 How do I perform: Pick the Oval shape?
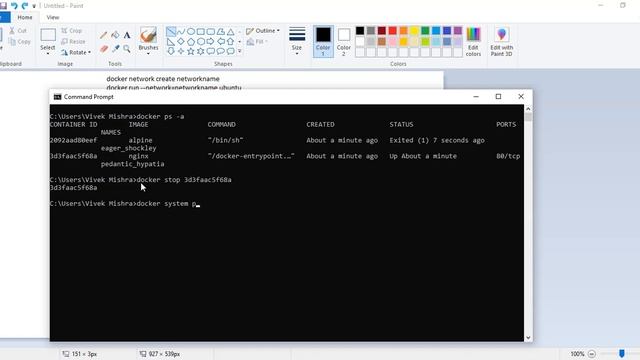coord(191,31)
